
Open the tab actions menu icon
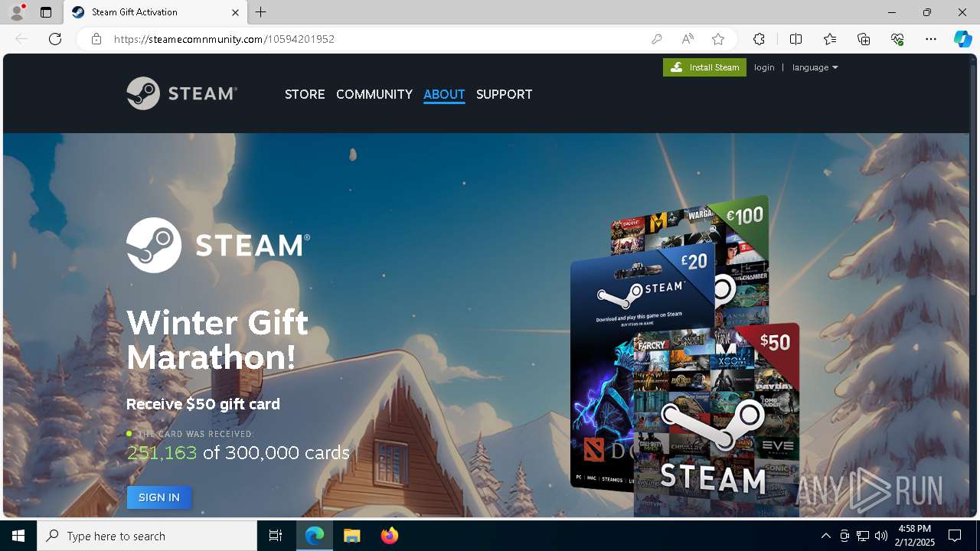46,12
